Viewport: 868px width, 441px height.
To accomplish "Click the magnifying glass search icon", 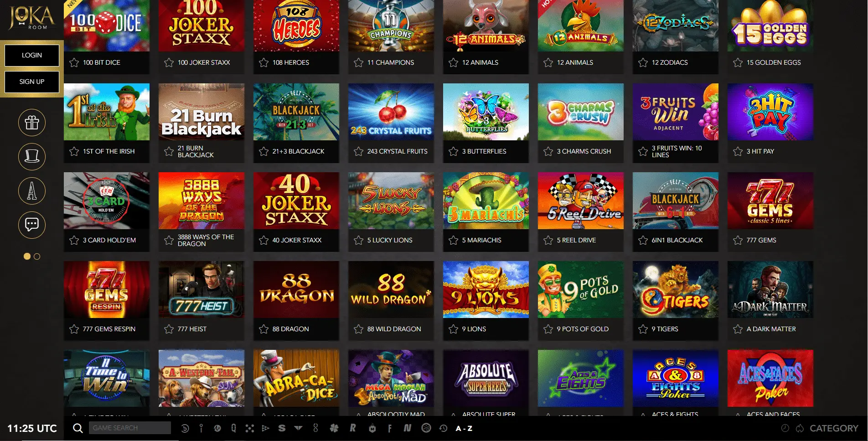I will coord(78,428).
